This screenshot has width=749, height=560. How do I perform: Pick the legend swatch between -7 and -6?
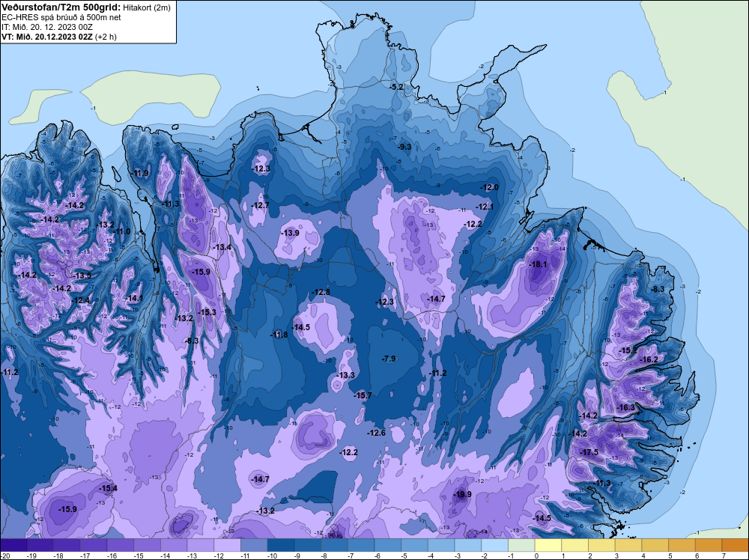[x=361, y=545]
